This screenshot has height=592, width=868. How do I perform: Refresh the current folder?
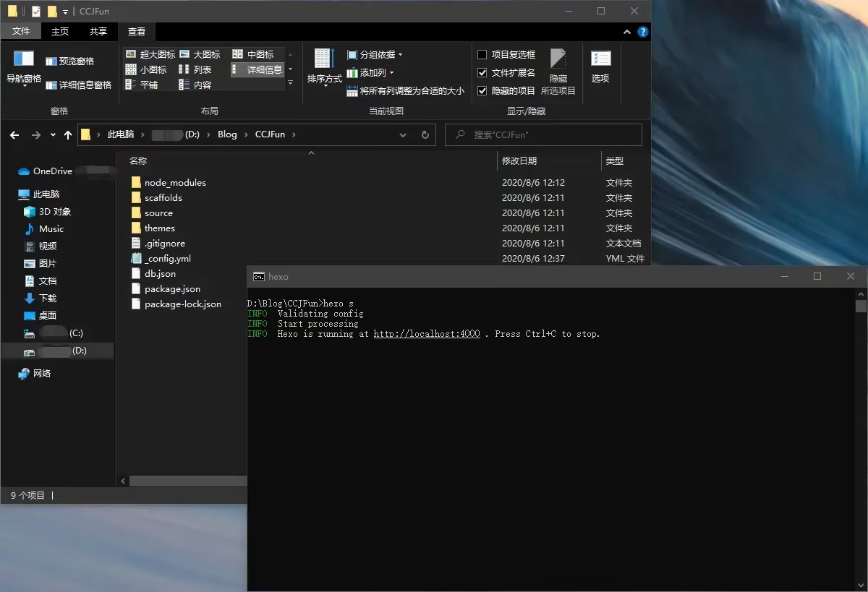click(425, 134)
